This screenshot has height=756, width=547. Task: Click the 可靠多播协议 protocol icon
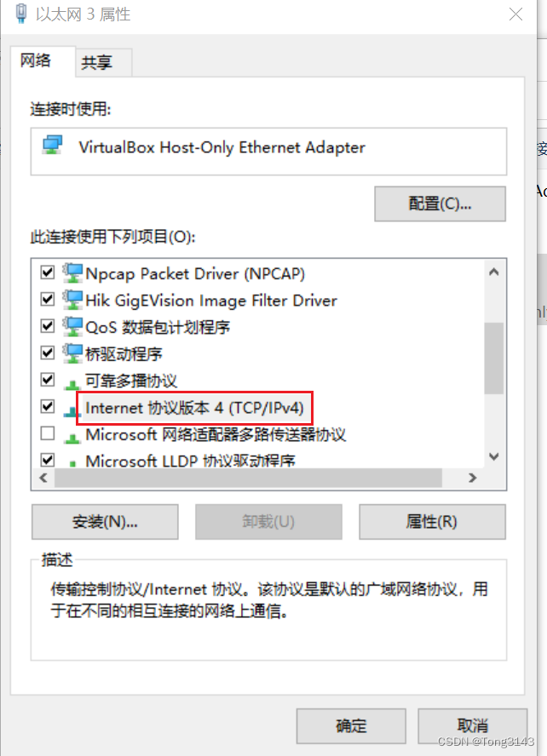[x=72, y=384]
